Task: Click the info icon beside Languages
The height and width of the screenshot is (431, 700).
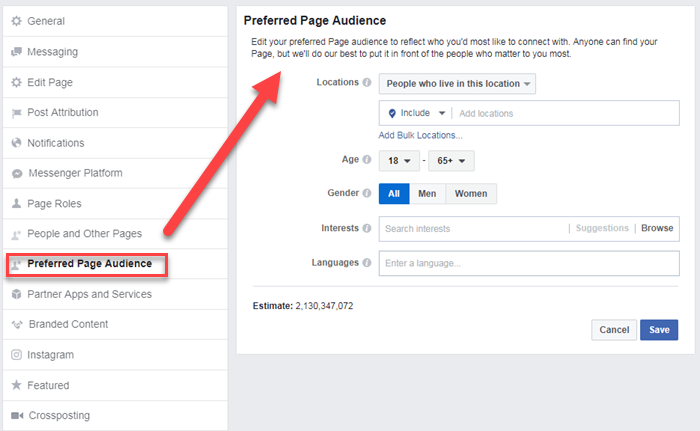Action: (x=367, y=263)
